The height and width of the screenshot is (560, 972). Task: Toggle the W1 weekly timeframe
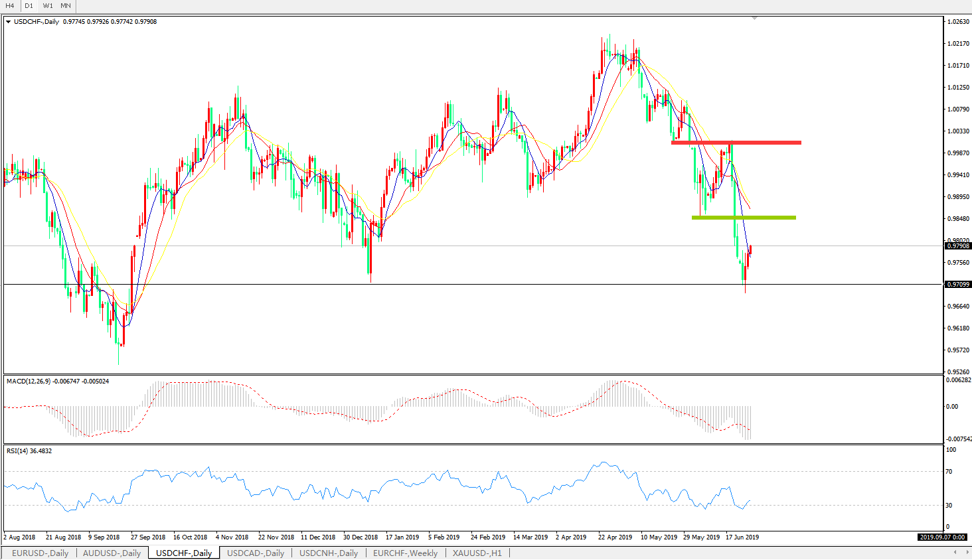pyautogui.click(x=48, y=6)
